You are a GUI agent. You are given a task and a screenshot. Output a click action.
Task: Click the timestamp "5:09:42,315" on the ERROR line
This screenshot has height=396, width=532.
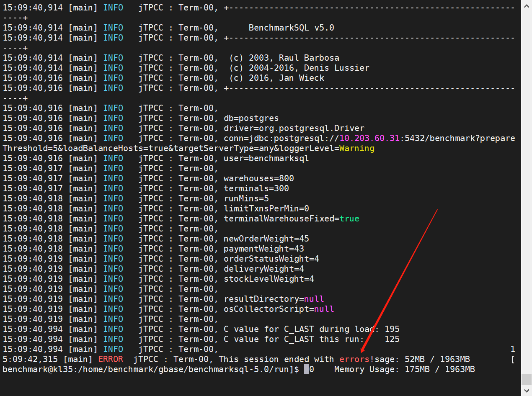pyautogui.click(x=30, y=359)
